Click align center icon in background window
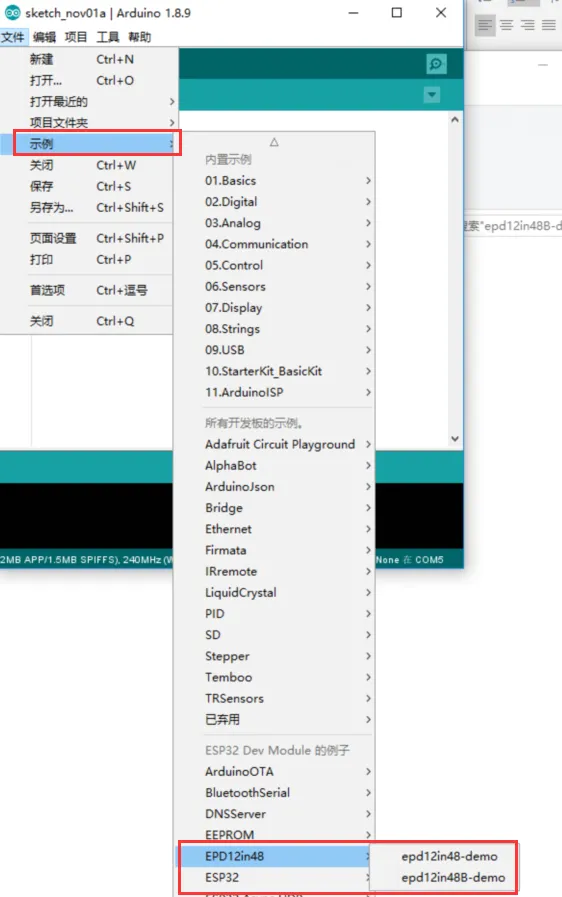This screenshot has width=562, height=897. [x=506, y=25]
